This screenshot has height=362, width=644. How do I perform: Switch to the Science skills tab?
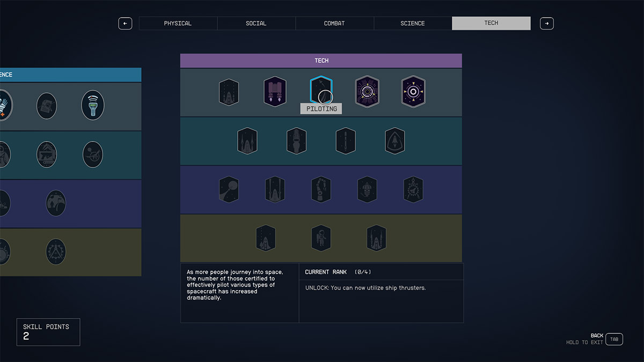(x=413, y=24)
